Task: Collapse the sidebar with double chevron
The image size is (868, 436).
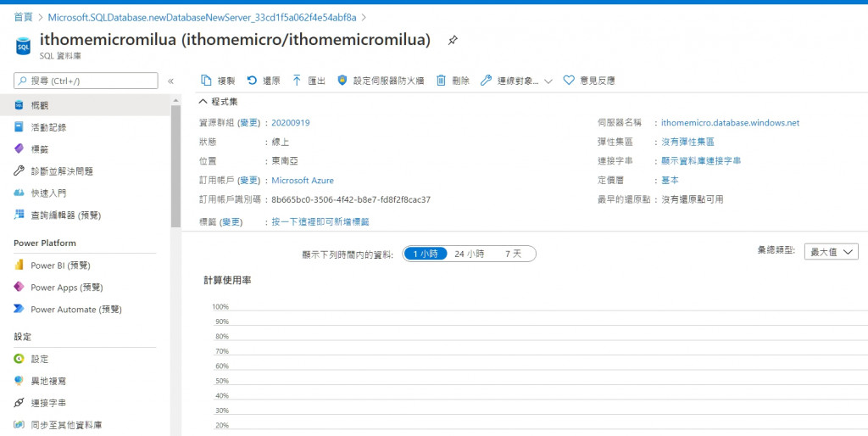Action: 170,81
